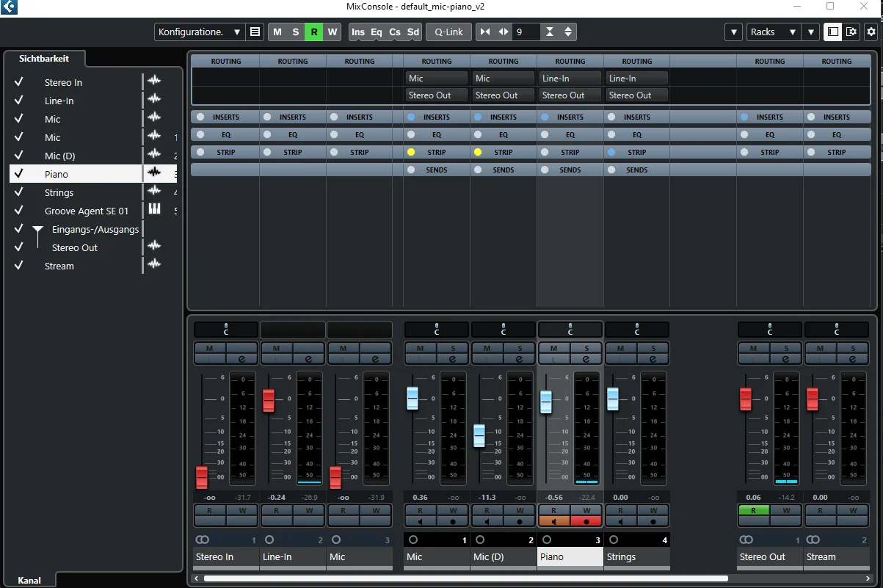This screenshot has height=588, width=883.
Task: Click the window layout setup icon beside the gear
Action: pos(851,32)
